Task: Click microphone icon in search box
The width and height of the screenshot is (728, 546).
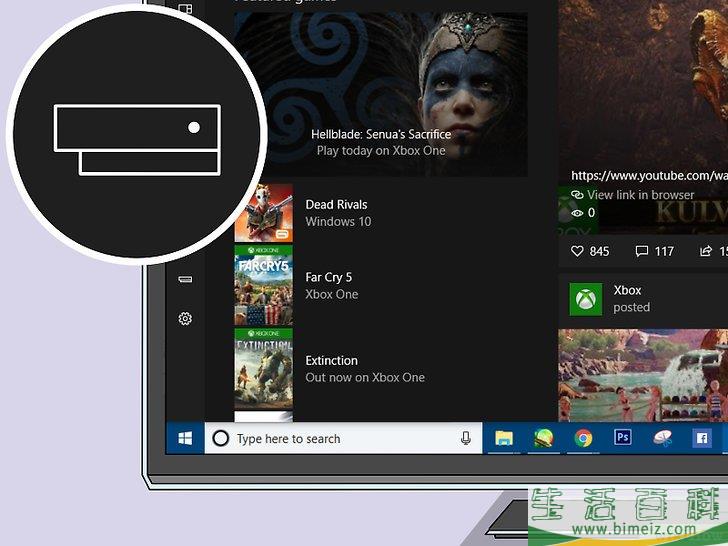Action: coord(466,438)
